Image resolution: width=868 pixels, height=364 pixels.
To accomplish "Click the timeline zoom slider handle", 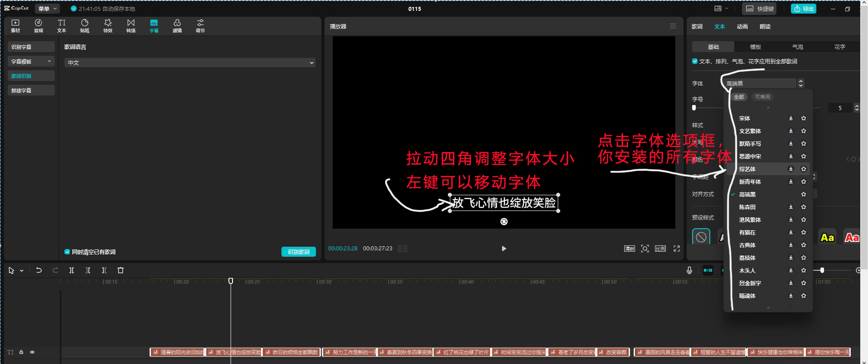I will 822,270.
